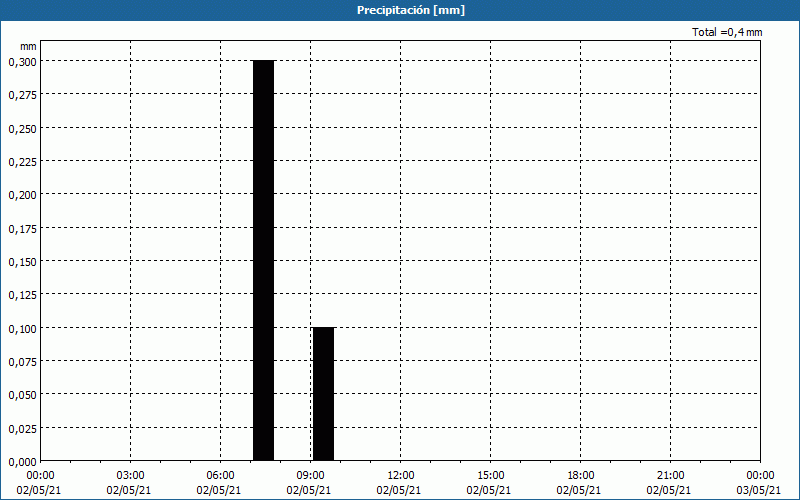Click the 0,275 y-axis value

click(22, 95)
